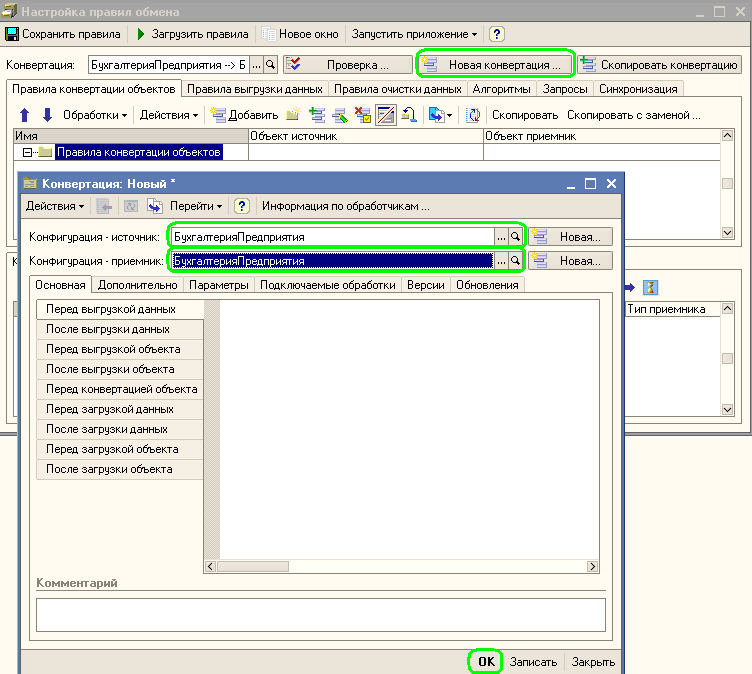752x674 pixels.
Task: Select Правила конвертации объектов tab
Action: click(x=94, y=89)
